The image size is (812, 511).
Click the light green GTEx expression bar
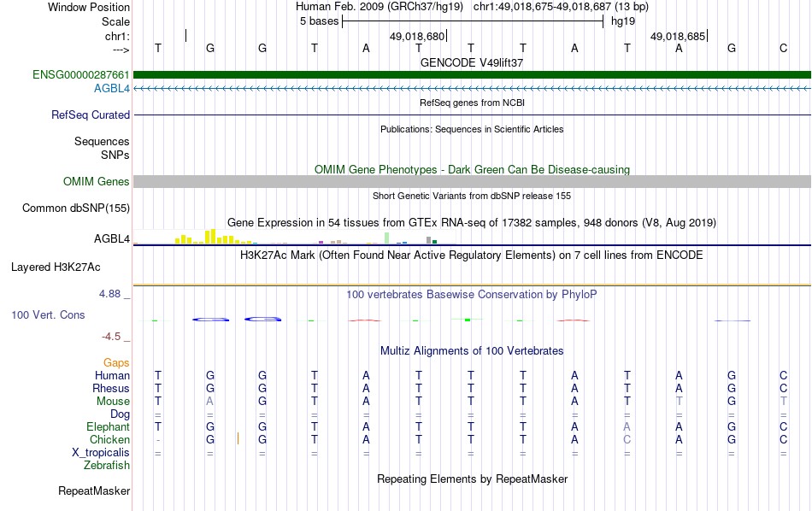coord(387,238)
